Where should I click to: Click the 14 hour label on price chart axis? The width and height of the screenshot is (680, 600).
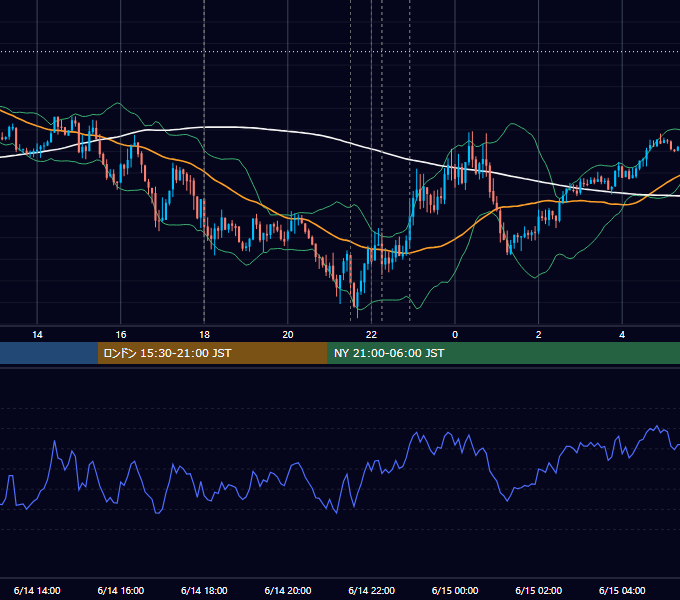point(37,335)
